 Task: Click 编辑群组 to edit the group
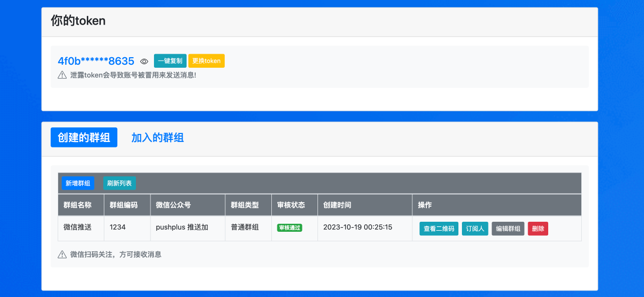tap(508, 229)
